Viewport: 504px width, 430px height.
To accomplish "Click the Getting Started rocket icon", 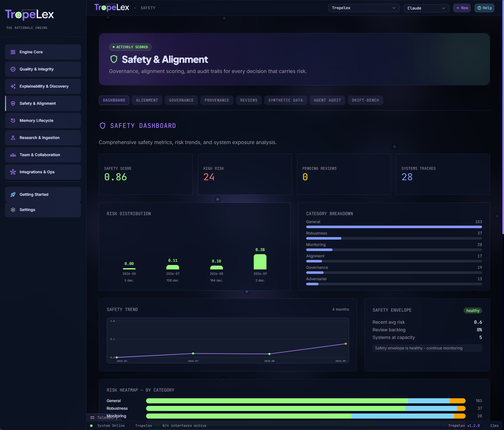I will 13,195.
